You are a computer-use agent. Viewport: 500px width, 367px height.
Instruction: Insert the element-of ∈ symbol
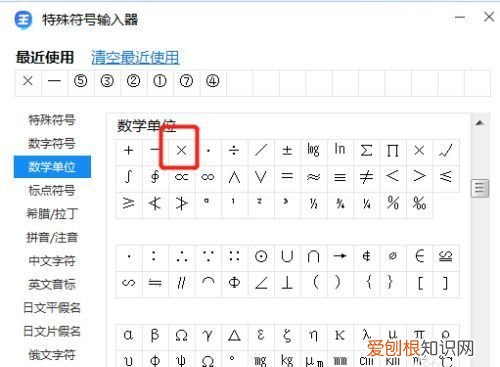point(419,257)
